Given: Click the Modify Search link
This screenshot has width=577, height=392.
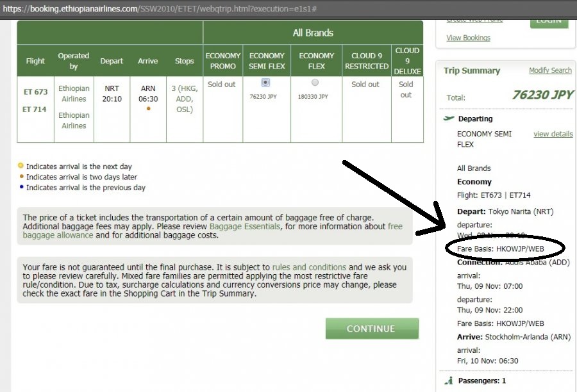Looking at the screenshot, I should [550, 70].
